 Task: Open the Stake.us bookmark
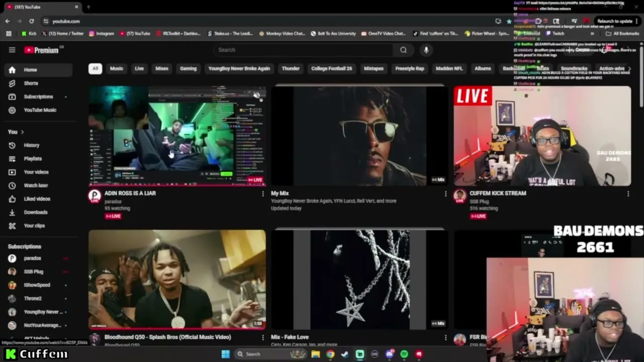tap(230, 34)
